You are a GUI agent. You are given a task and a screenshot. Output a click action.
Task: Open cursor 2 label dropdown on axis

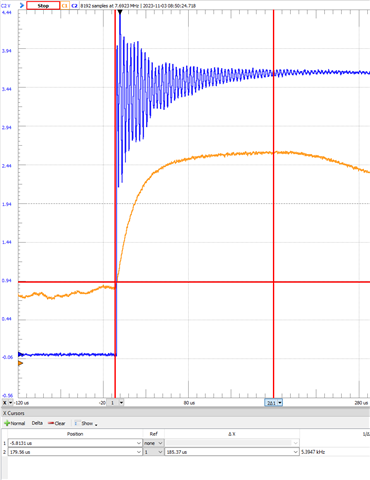(x=274, y=403)
